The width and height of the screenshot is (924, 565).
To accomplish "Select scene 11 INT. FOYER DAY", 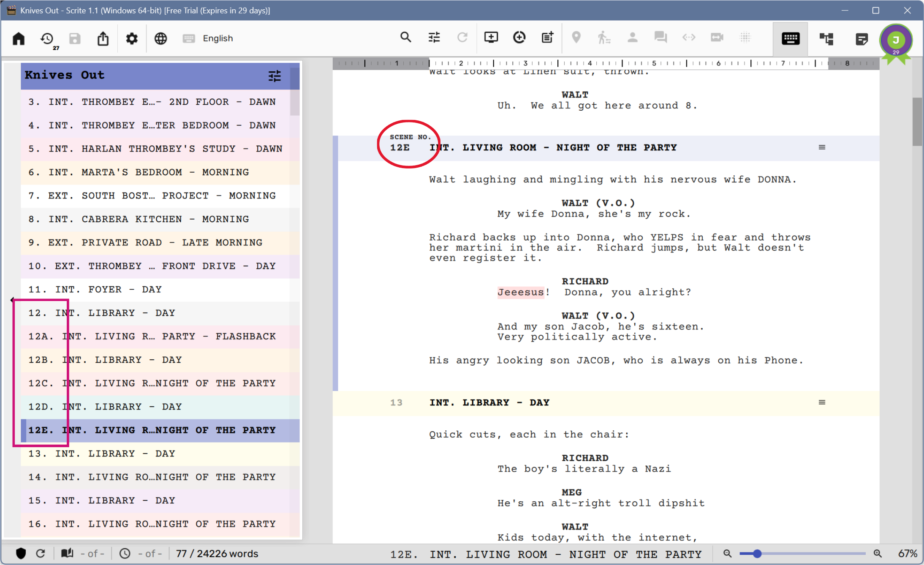I will point(155,289).
